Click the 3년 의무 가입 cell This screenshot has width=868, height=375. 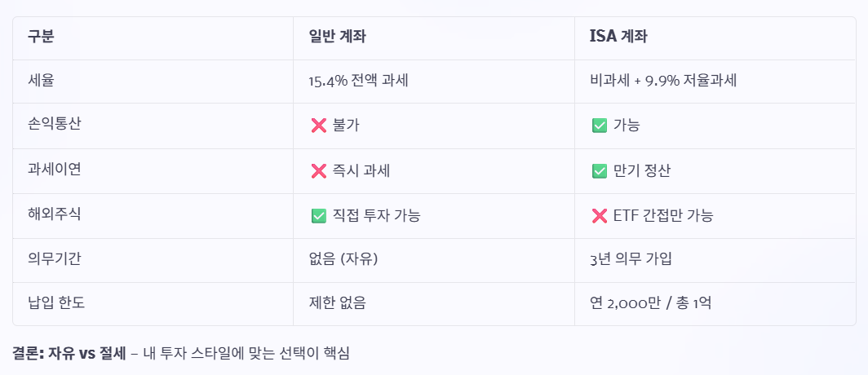(x=631, y=259)
